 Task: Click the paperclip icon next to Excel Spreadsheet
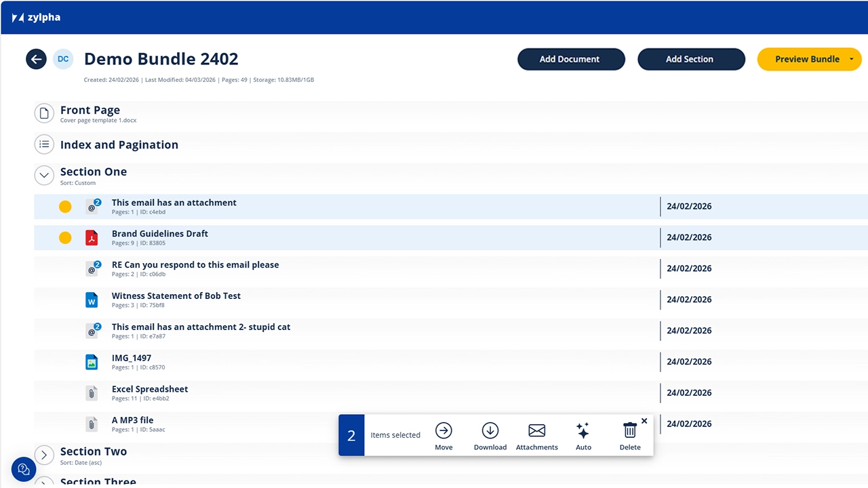point(92,392)
